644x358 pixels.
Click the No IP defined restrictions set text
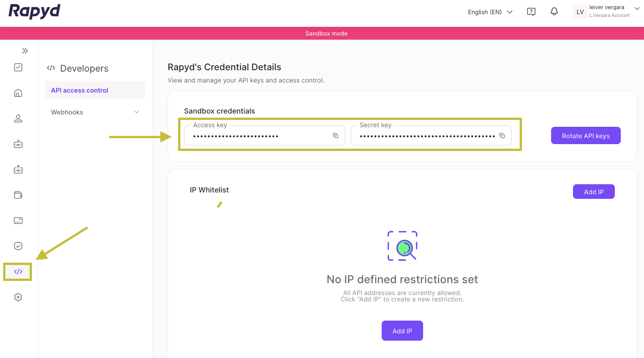(402, 279)
